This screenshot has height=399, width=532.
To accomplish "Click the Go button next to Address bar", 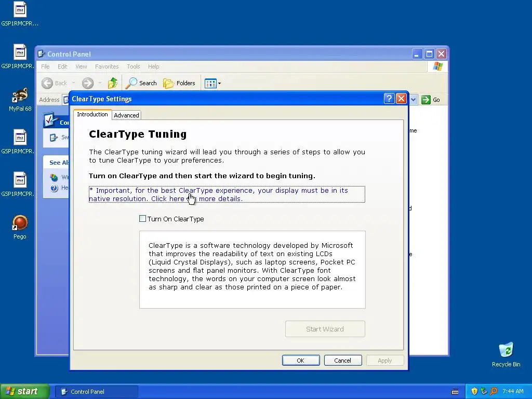I will tap(431, 100).
